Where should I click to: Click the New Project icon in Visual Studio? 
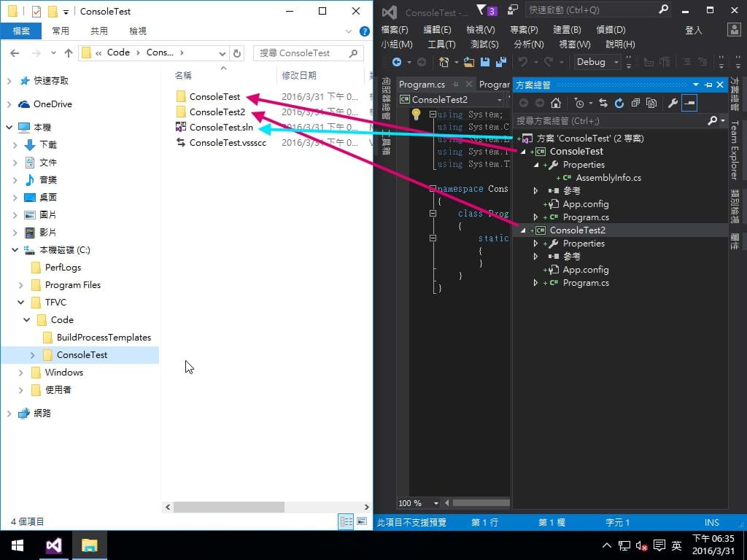tap(444, 62)
